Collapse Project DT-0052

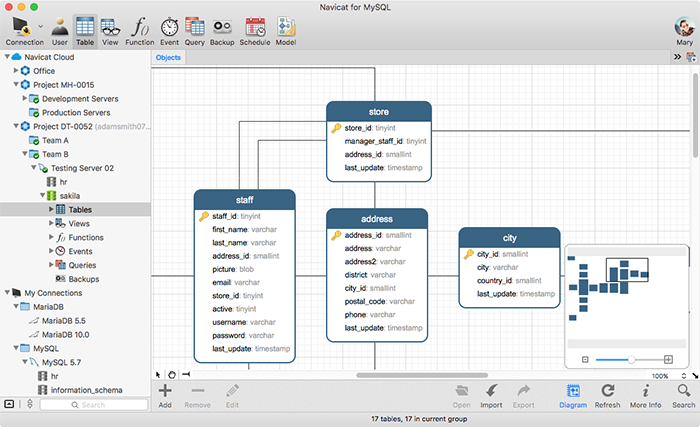pyautogui.click(x=16, y=126)
